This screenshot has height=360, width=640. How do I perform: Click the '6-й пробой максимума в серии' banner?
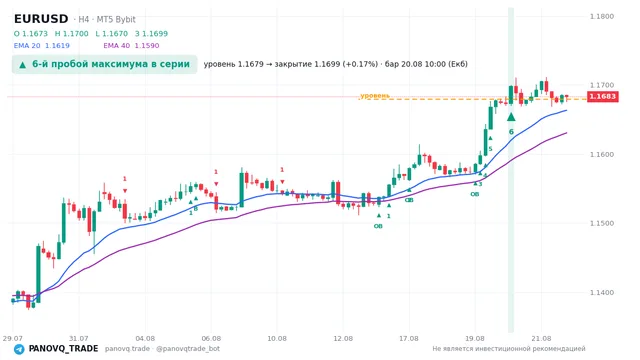coord(104,64)
